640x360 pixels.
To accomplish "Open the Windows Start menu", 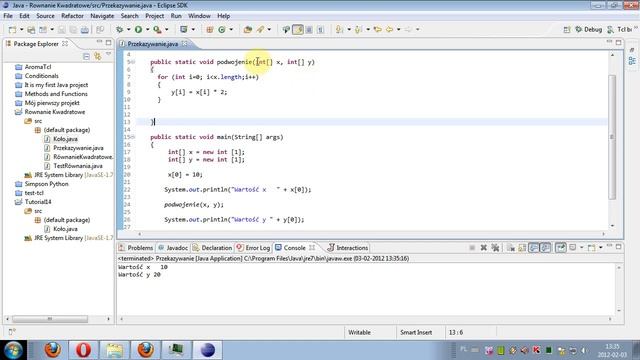I will [x=13, y=350].
